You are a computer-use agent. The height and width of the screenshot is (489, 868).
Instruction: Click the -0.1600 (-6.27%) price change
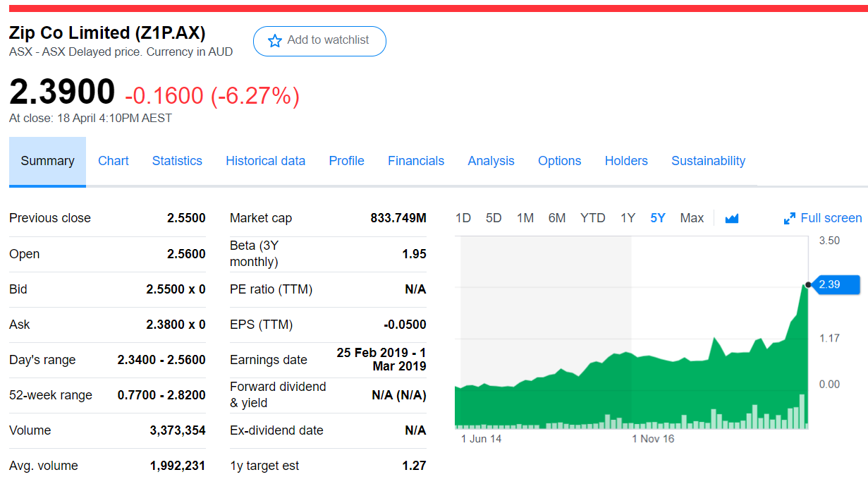[x=212, y=95]
